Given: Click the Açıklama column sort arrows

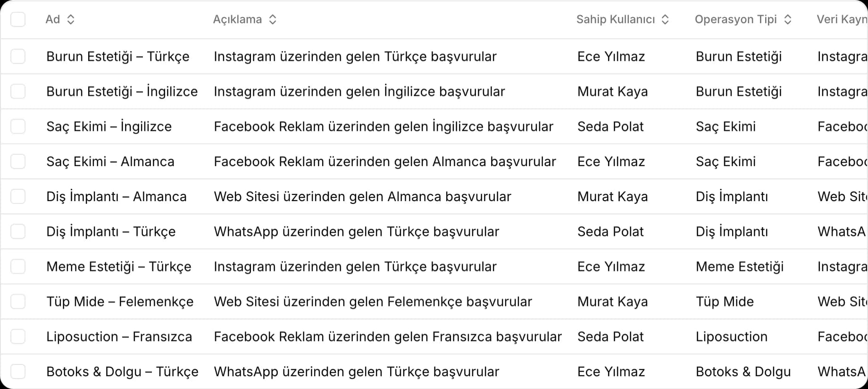Looking at the screenshot, I should click(273, 19).
